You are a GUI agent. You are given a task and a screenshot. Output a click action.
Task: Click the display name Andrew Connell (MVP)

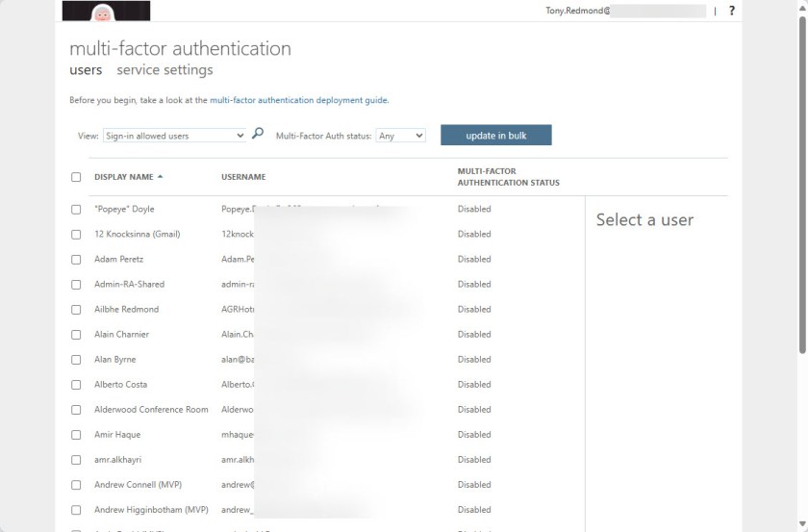[x=139, y=485]
